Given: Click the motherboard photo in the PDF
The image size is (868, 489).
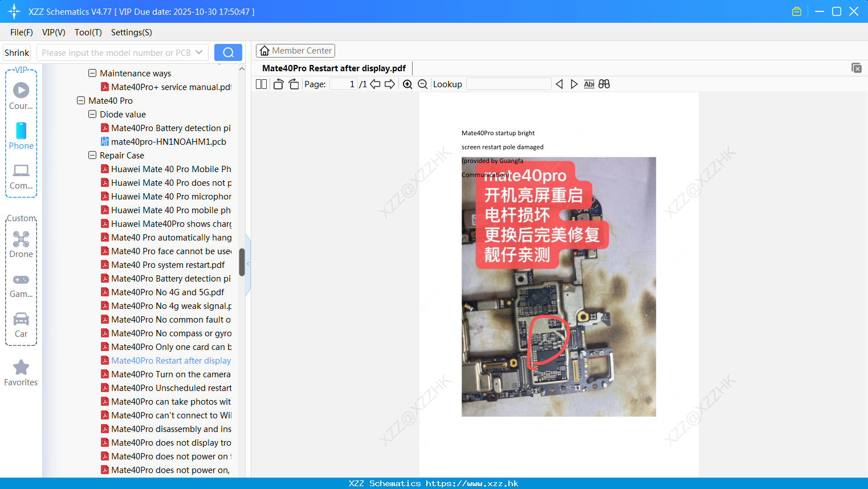Looking at the screenshot, I should click(559, 287).
